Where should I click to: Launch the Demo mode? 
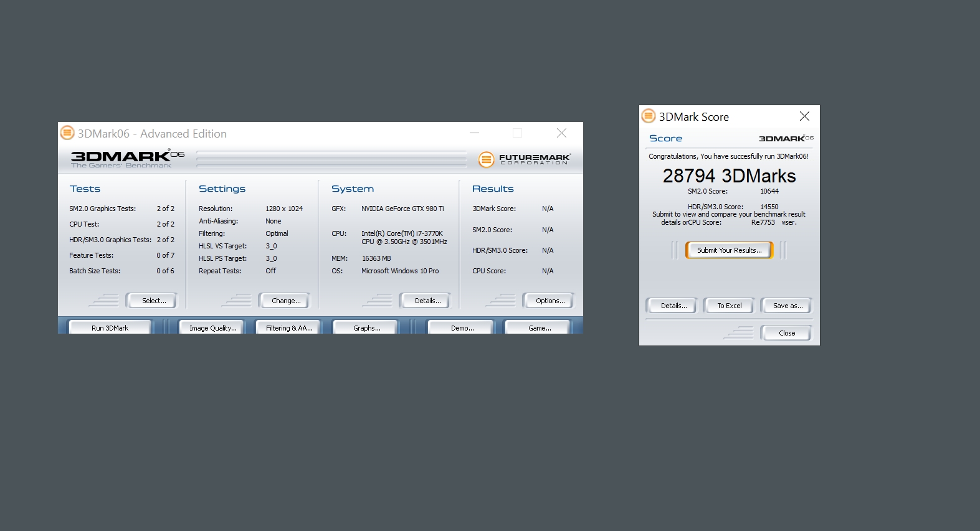461,327
